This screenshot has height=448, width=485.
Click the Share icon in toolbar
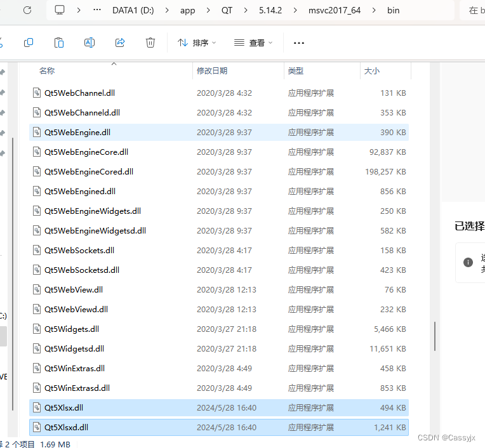tap(120, 43)
